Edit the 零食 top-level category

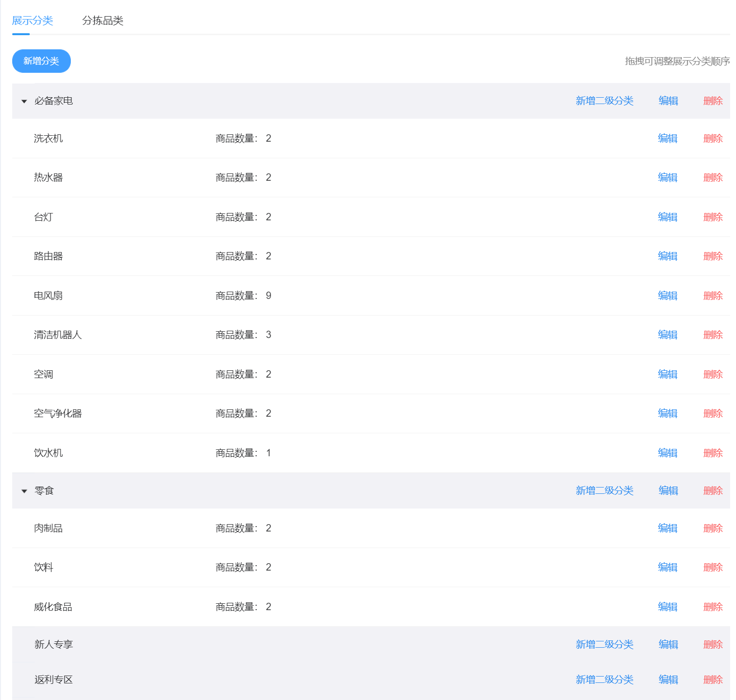[668, 490]
